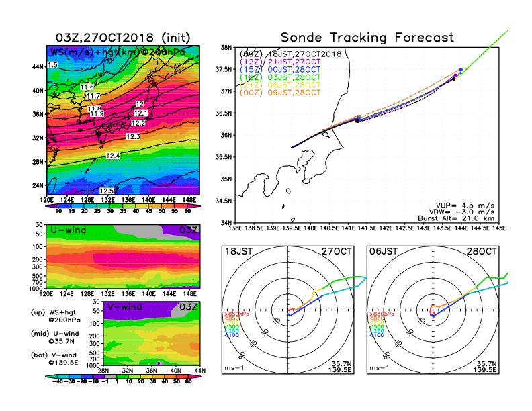Pick the purple swatch left of 10 on the wind speed colorbar
532x411 pixels.
tap(52, 206)
